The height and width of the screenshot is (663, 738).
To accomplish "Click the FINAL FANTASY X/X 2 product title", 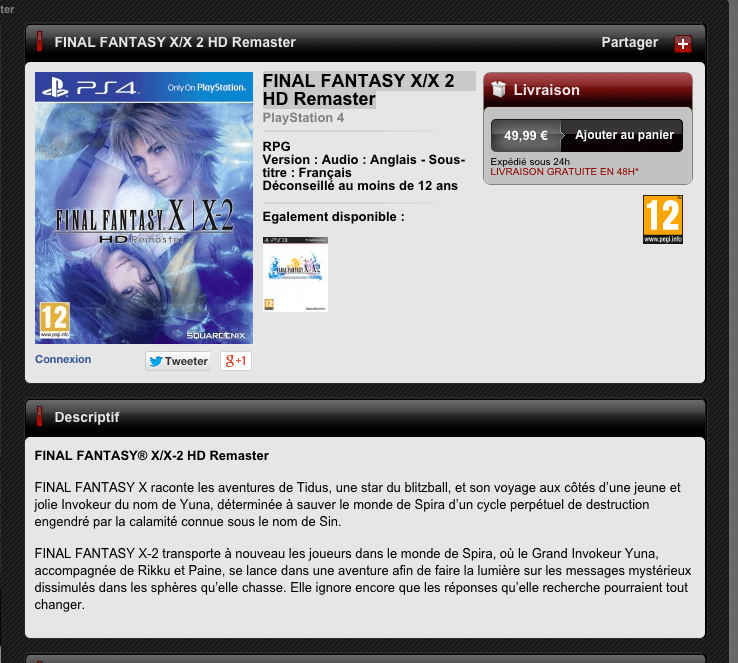I will click(x=358, y=90).
